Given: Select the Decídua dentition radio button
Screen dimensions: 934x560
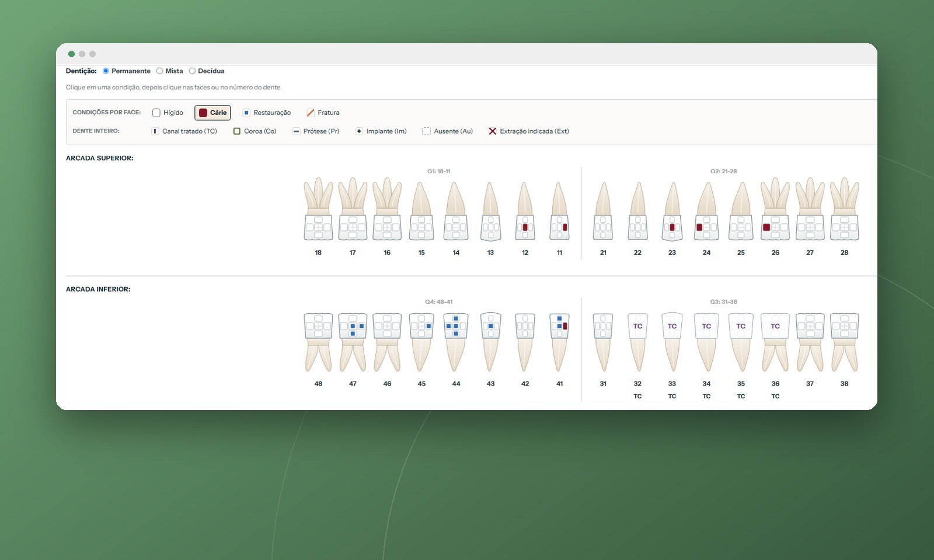Looking at the screenshot, I should click(192, 71).
